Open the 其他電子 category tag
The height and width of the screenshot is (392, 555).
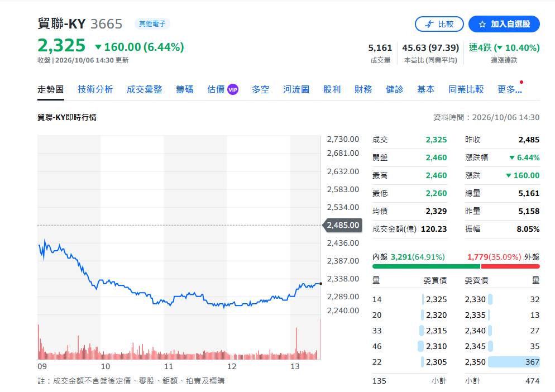(x=152, y=23)
